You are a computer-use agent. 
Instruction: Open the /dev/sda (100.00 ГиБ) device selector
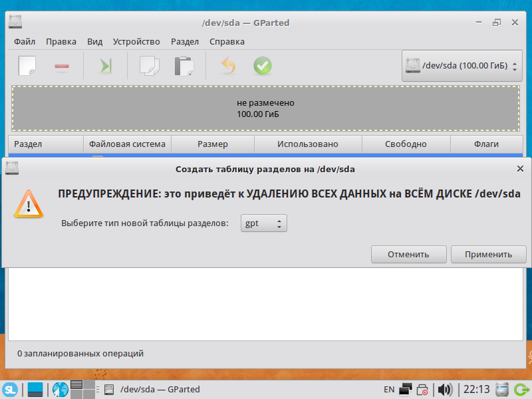462,66
